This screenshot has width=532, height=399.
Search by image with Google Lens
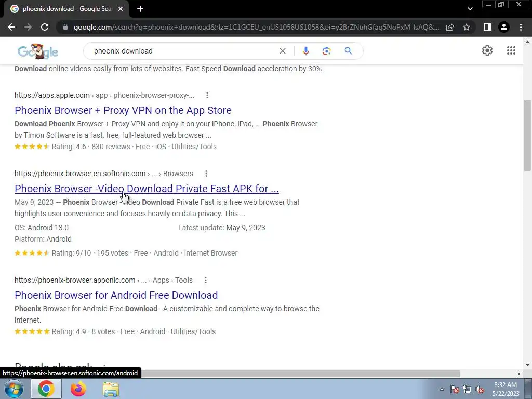pyautogui.click(x=326, y=51)
